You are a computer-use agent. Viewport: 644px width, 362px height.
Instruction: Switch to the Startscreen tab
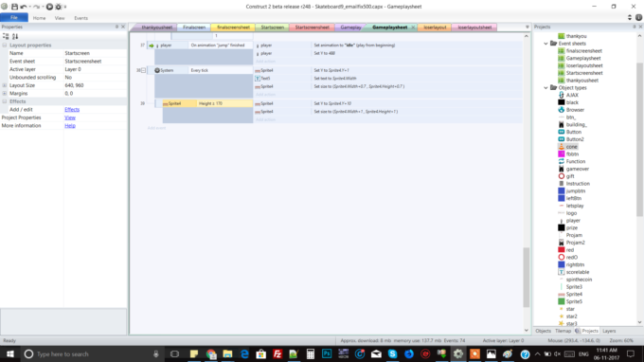pyautogui.click(x=273, y=27)
